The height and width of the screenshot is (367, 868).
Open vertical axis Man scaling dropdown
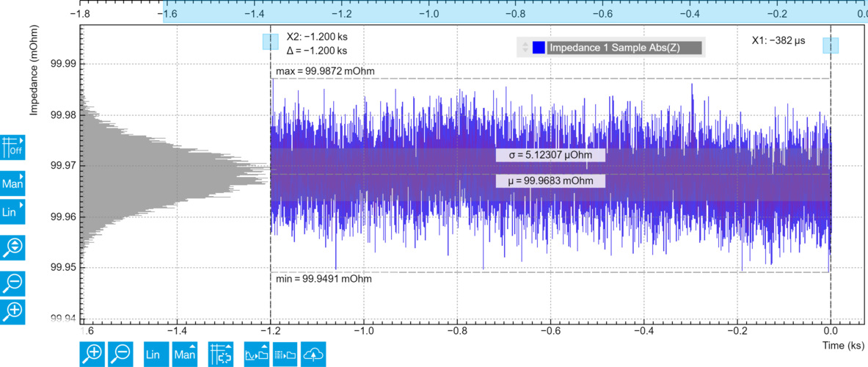click(12, 183)
